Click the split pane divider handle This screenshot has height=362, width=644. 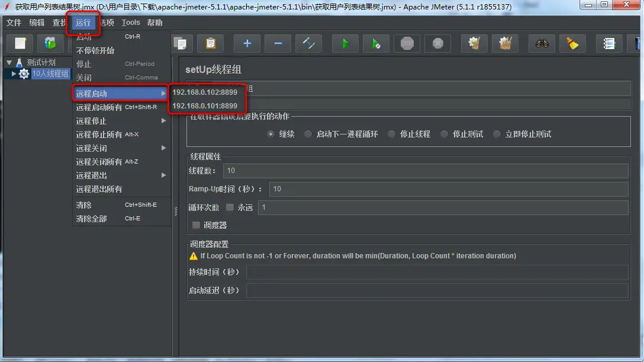point(176,211)
